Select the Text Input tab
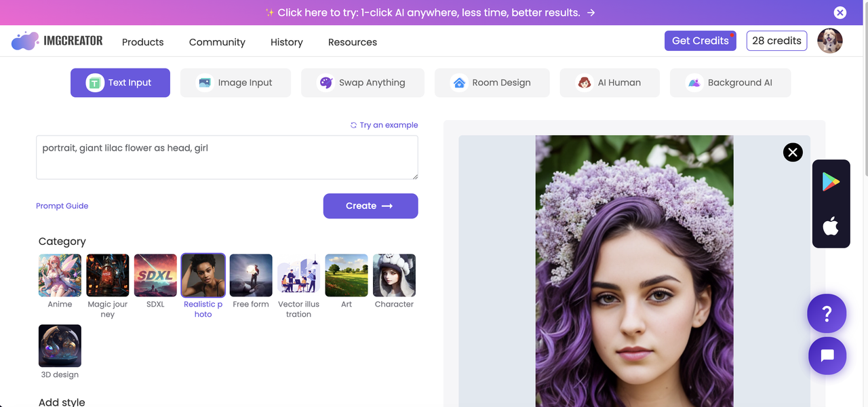The image size is (868, 407). point(120,83)
